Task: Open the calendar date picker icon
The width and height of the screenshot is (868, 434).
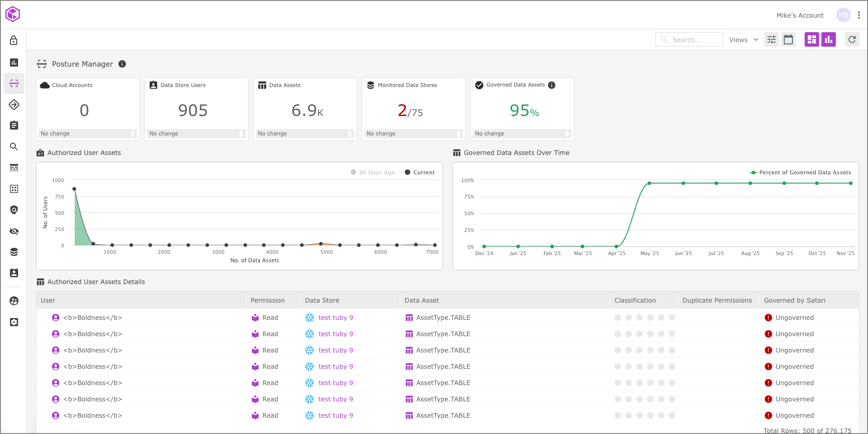Action: [788, 40]
